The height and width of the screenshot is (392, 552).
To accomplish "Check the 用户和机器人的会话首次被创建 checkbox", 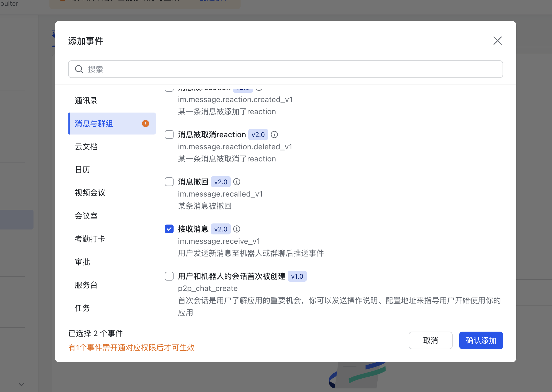I will coord(169,276).
